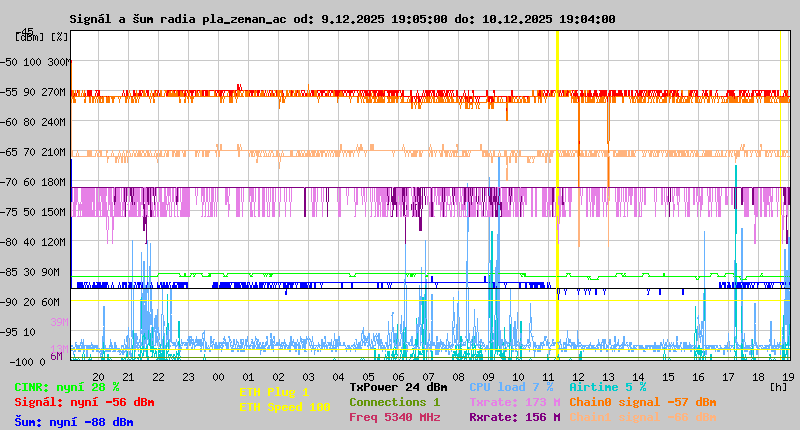Image resolution: width=800 pixels, height=430 pixels.
Task: Click hour '15' on the time axis
Action: point(668,377)
